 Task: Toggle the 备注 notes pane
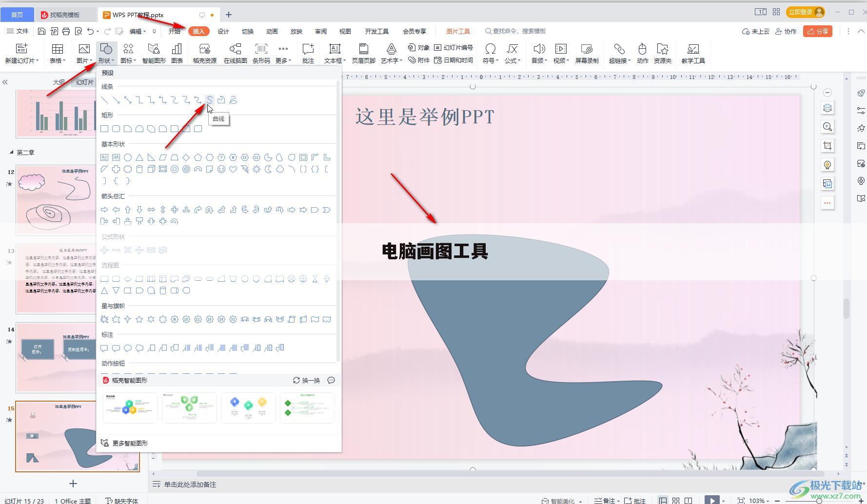point(607,501)
